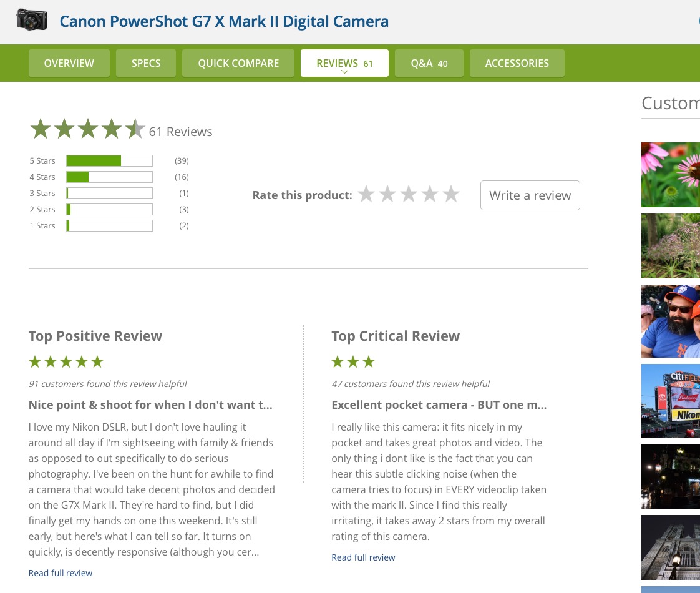Open the Citi Field stadium customer photo
Image resolution: width=700 pixels, height=593 pixels.
click(671, 401)
